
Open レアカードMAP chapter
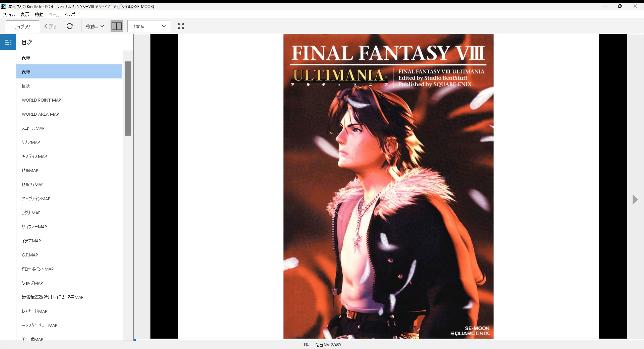(x=69, y=311)
